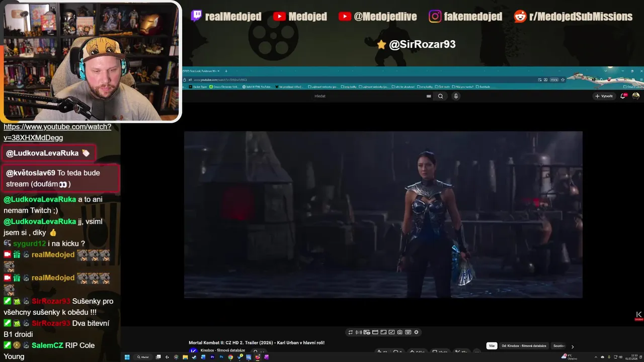Click the clapperboard icon in player toolbar
Viewport: 644px width, 362px height.
[x=375, y=332]
